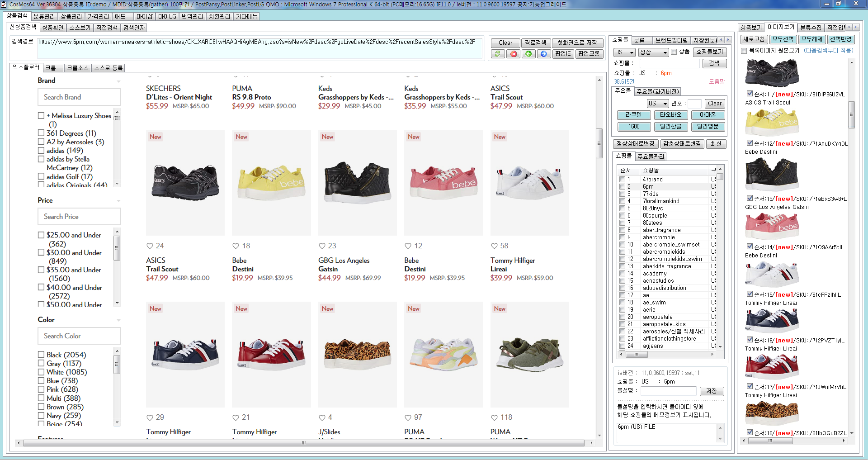
Task: Open the CosMos64 title bar application icon
Action: [x=4, y=4]
